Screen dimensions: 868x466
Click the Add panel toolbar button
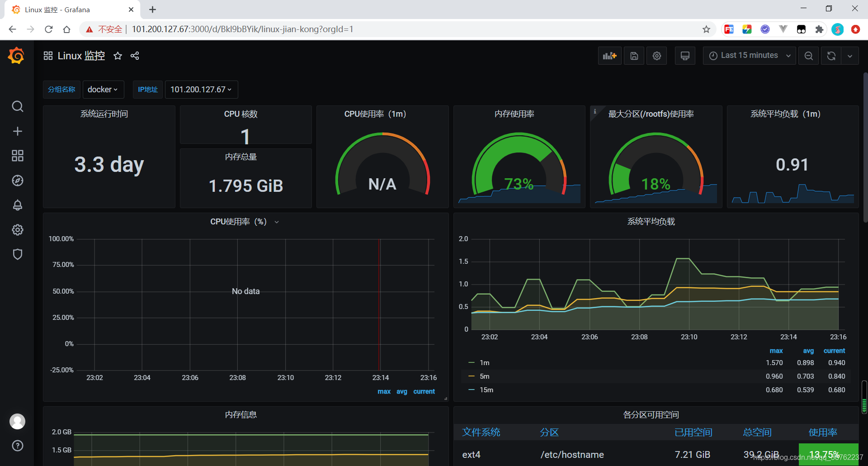(x=609, y=56)
